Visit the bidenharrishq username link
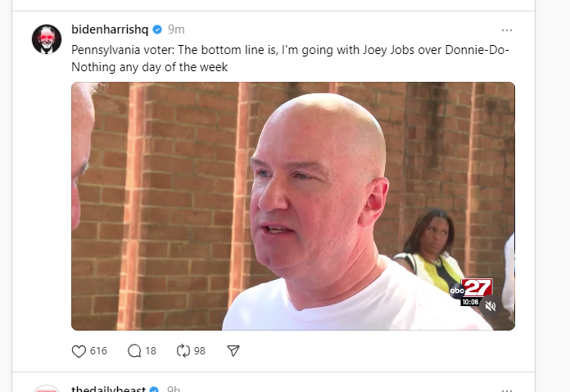Image resolution: width=570 pixels, height=392 pixels. pyautogui.click(x=110, y=29)
